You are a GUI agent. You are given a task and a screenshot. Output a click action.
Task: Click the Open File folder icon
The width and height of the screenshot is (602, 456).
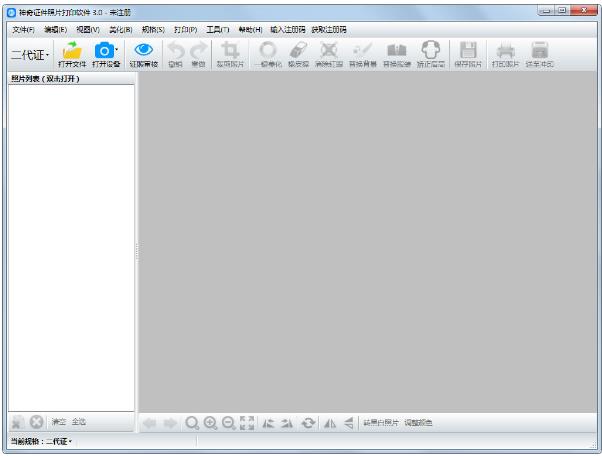point(72,51)
